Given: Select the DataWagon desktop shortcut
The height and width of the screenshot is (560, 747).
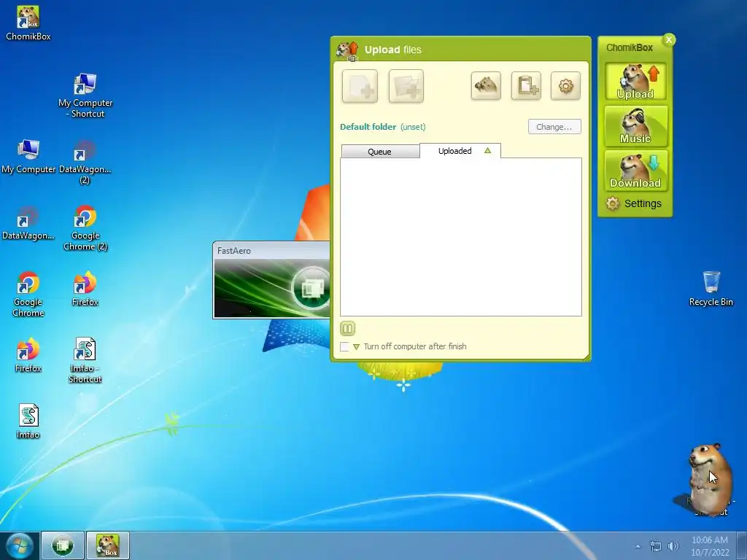Looking at the screenshot, I should click(28, 223).
